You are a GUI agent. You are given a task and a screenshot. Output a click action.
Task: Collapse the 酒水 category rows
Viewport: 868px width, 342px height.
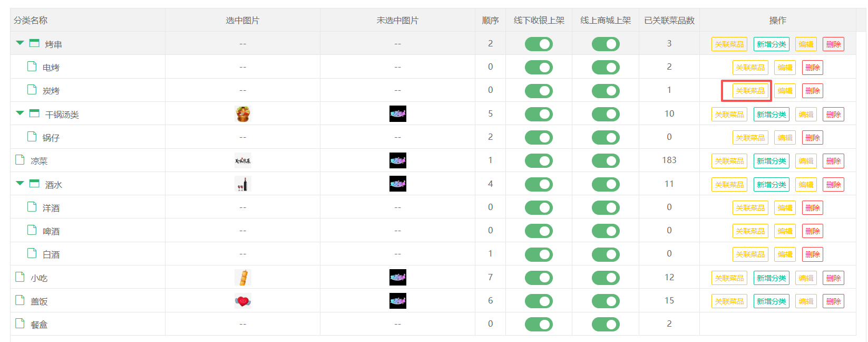click(x=20, y=184)
